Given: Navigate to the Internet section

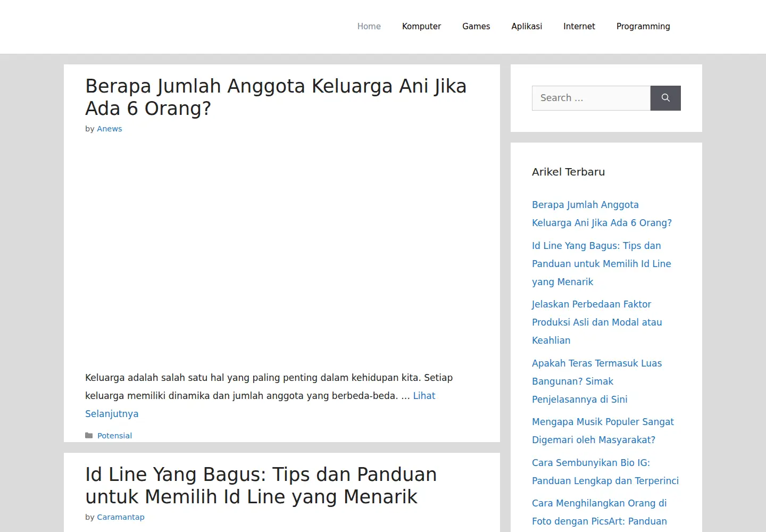Looking at the screenshot, I should [x=579, y=27].
